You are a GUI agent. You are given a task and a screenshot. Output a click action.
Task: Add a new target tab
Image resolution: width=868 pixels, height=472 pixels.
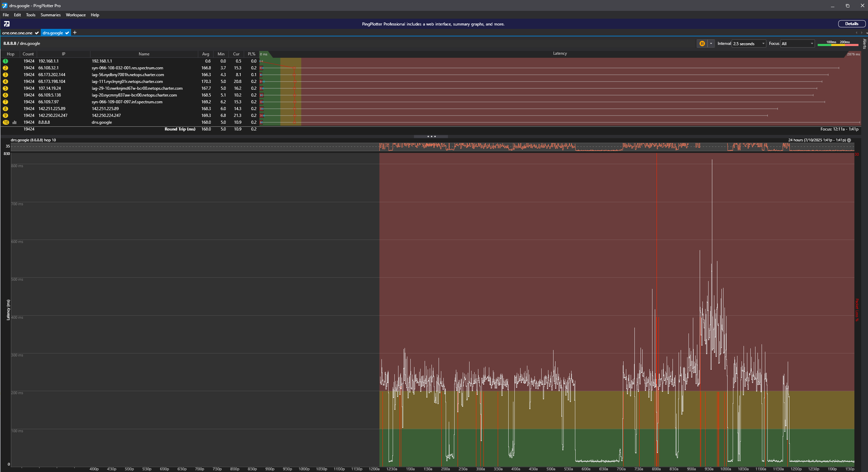click(75, 33)
